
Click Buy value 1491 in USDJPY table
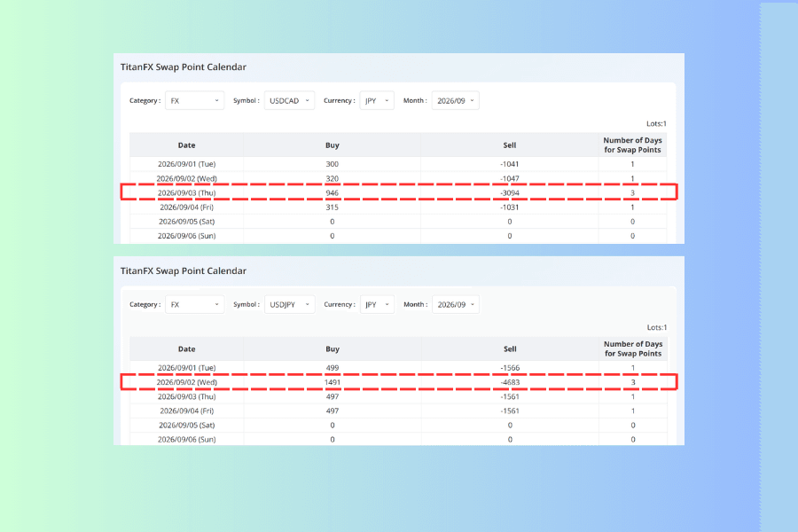[332, 382]
